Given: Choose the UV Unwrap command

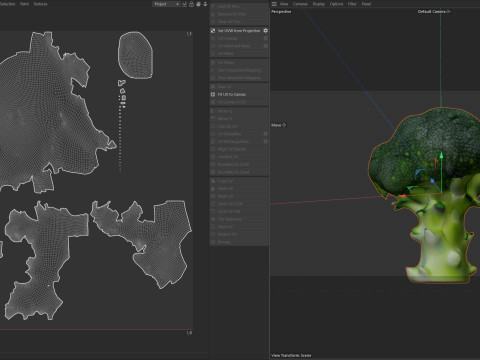Looking at the screenshot, I should pyautogui.click(x=227, y=38).
